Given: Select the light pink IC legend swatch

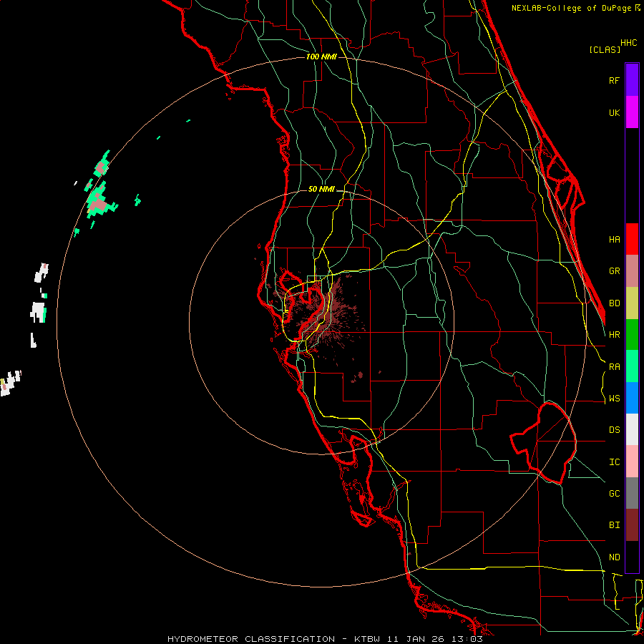Looking at the screenshot, I should coord(632,462).
